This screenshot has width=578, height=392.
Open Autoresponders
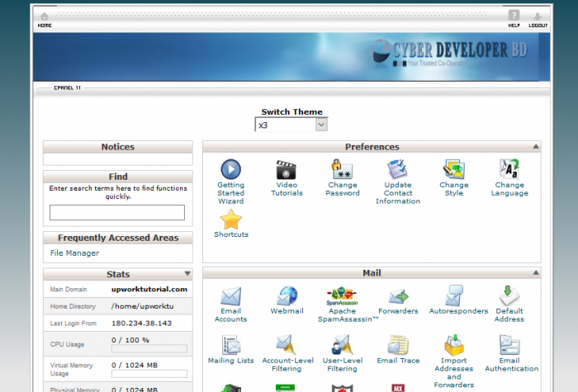453,296
